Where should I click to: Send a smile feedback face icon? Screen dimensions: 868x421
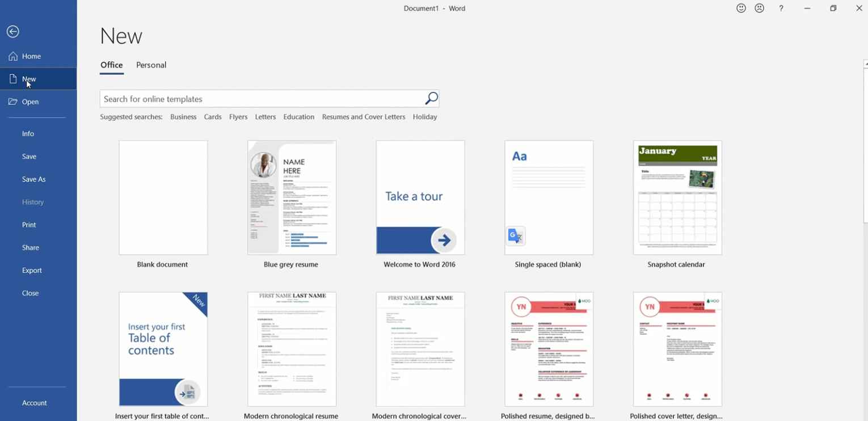tap(741, 8)
